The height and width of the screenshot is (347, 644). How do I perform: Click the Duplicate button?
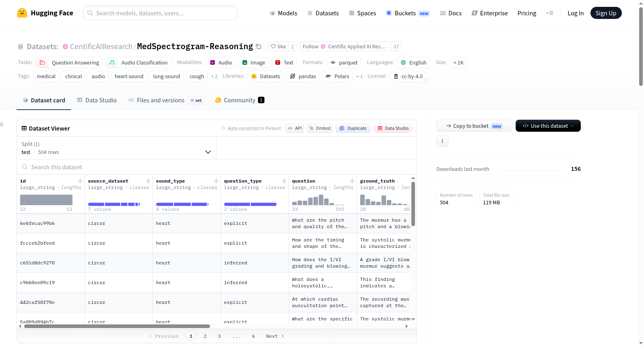353,128
